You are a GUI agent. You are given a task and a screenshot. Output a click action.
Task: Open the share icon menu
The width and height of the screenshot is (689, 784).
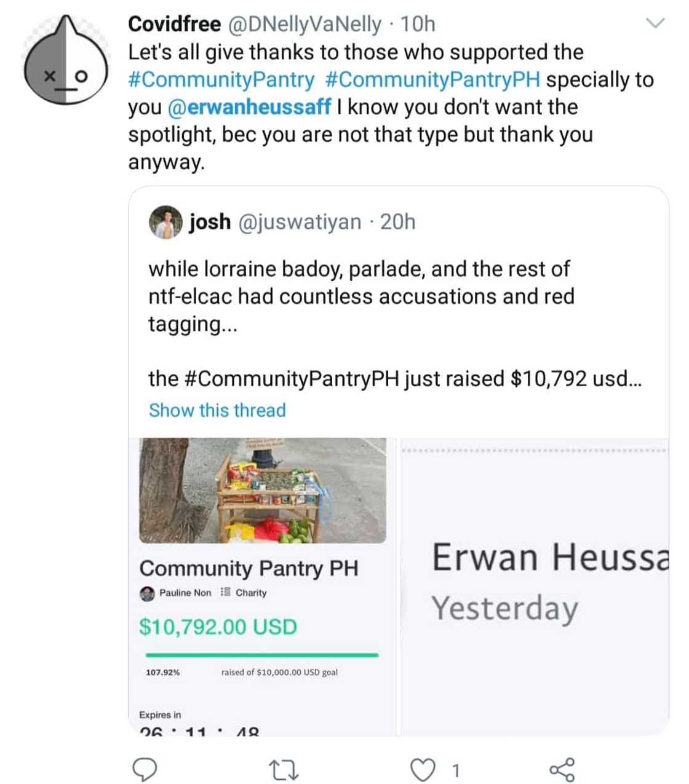coord(562,769)
